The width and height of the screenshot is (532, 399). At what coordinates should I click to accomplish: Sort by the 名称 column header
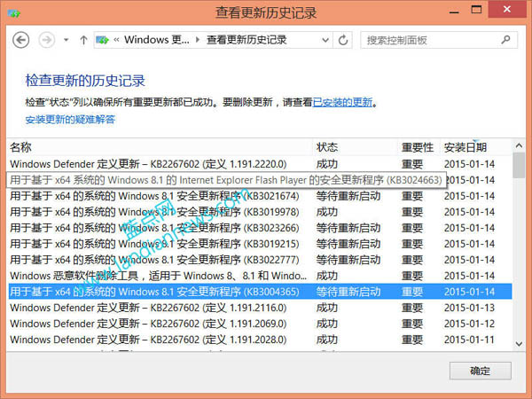160,147
